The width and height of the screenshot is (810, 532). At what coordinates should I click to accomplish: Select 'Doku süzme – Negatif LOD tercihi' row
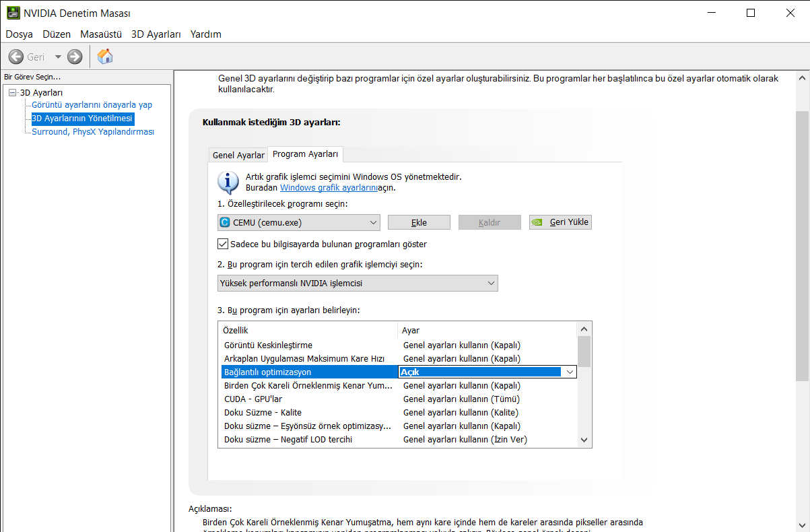(400, 439)
